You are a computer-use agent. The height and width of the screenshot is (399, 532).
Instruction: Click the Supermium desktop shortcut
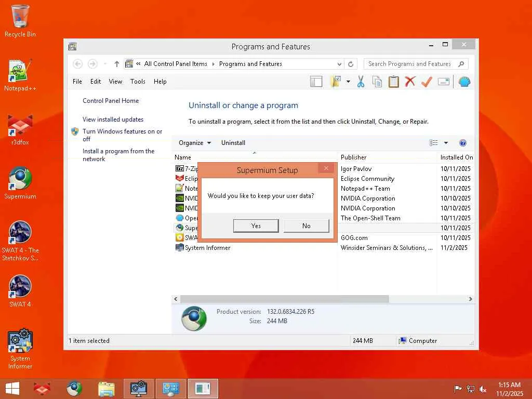tap(20, 183)
